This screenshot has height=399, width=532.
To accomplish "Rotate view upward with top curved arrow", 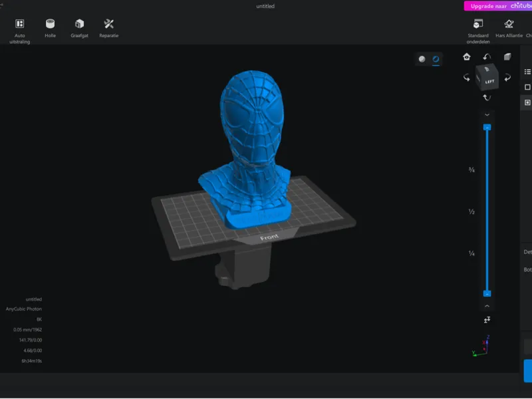I will pos(487,57).
